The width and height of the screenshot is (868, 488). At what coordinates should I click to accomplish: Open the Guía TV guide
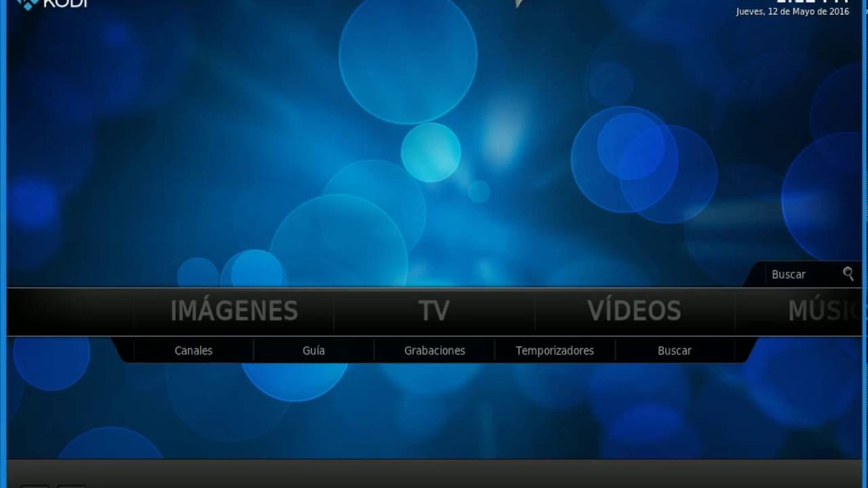pyautogui.click(x=313, y=350)
